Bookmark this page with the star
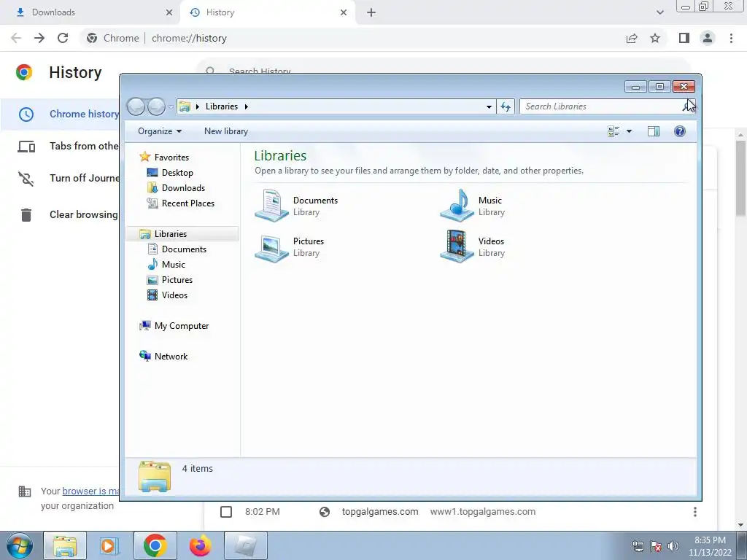747x560 pixels. 655,38
